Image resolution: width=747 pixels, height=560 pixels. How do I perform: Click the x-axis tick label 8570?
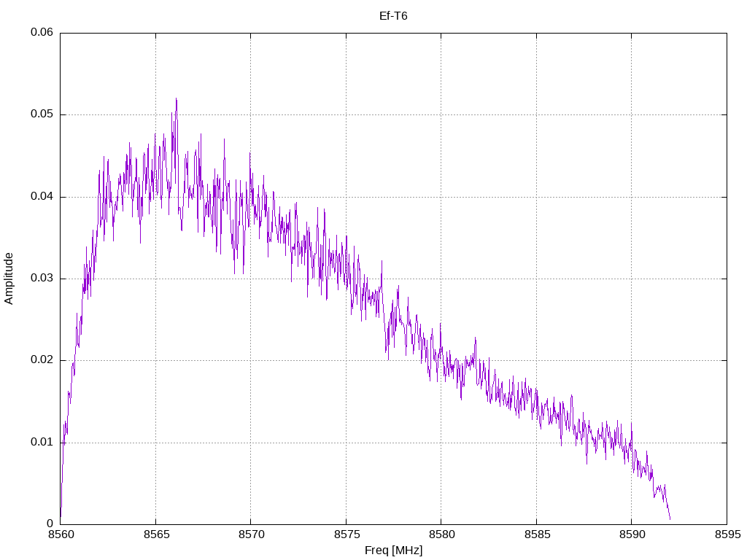coord(251,534)
